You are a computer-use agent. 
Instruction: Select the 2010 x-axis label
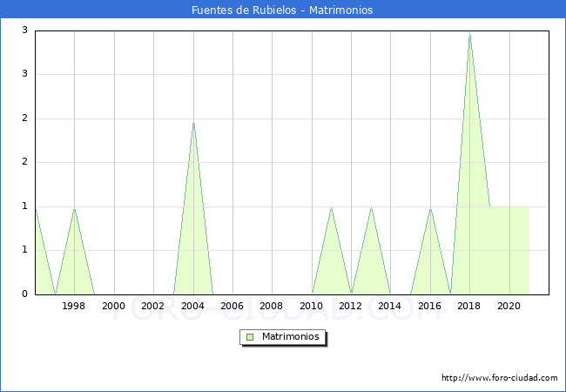point(311,306)
